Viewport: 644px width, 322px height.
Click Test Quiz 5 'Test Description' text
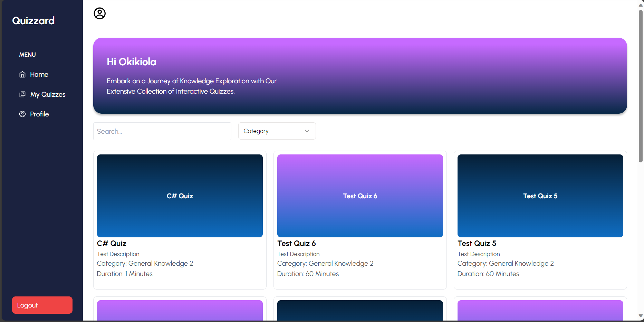[x=479, y=254]
